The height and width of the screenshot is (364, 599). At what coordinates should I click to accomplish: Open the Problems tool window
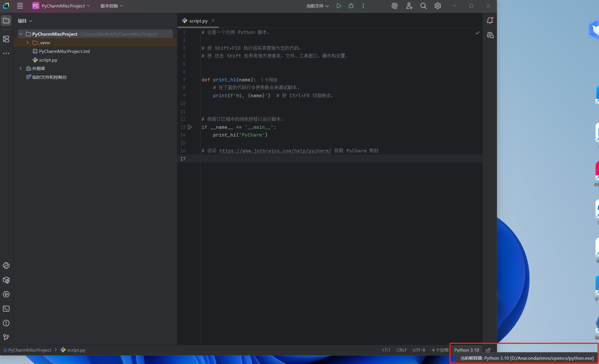pyautogui.click(x=6, y=323)
